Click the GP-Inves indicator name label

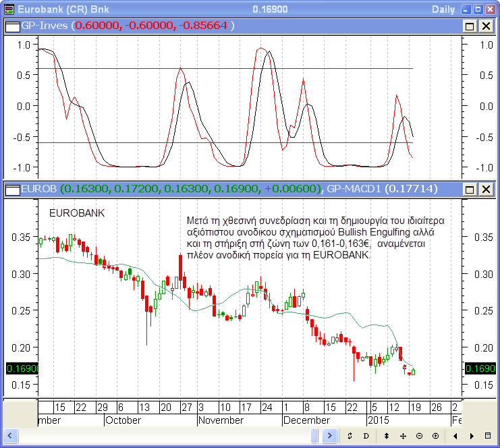[45, 26]
